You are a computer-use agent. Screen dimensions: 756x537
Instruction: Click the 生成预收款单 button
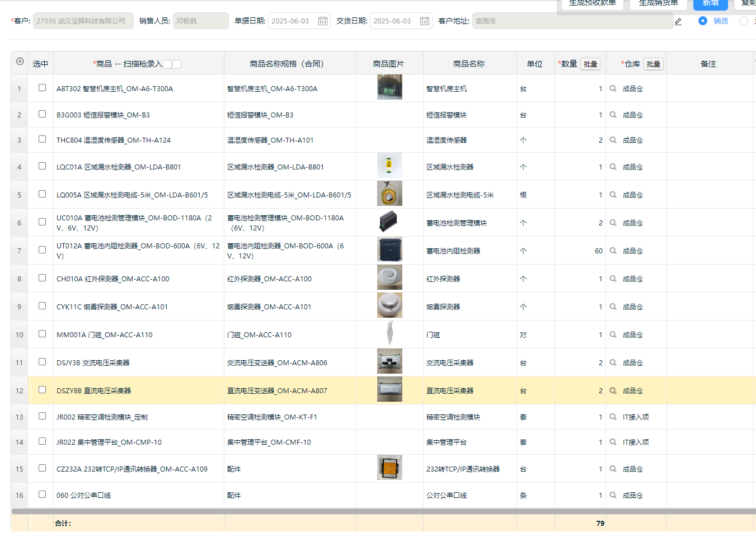click(593, 4)
